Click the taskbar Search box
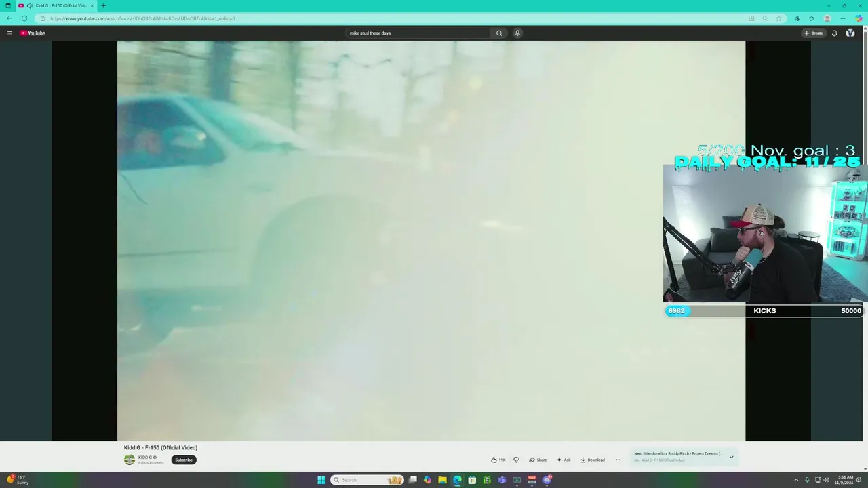Viewport: 868px width, 488px height. tap(367, 480)
